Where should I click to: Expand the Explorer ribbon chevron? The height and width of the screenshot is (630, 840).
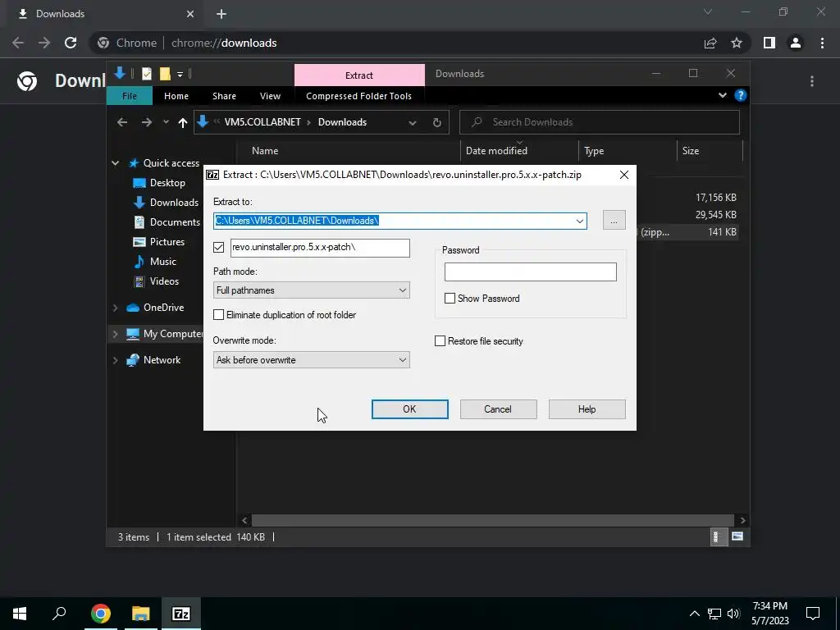coord(722,95)
